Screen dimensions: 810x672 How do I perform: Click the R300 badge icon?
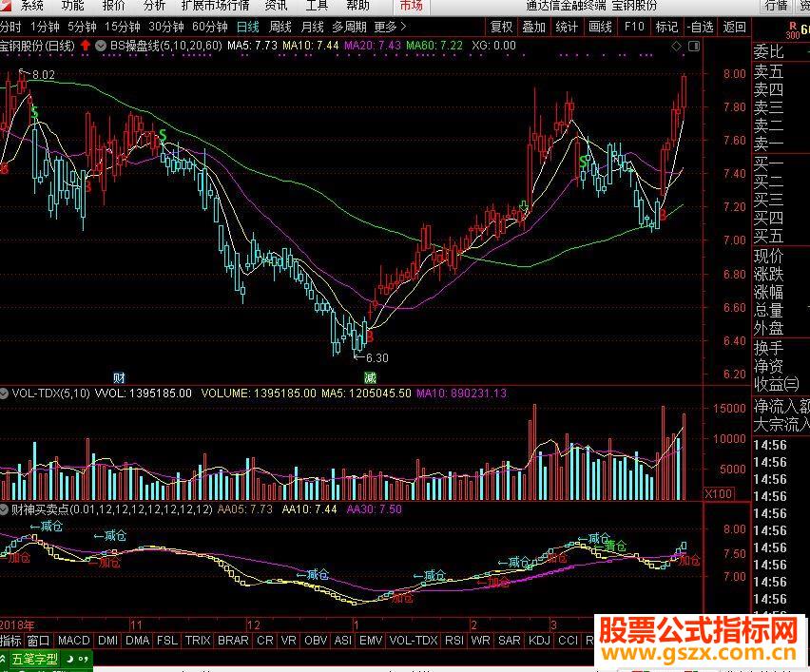[793, 30]
